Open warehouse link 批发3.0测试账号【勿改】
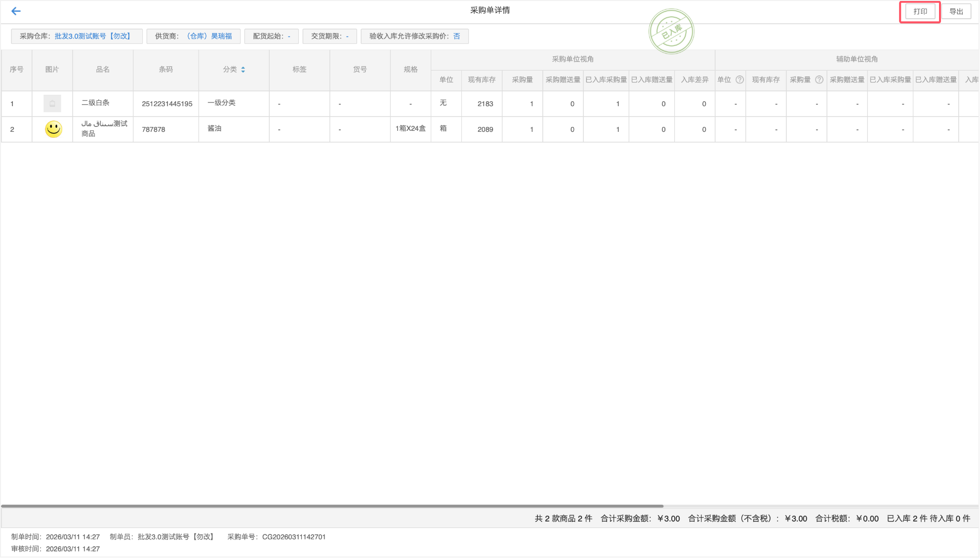 pos(93,36)
